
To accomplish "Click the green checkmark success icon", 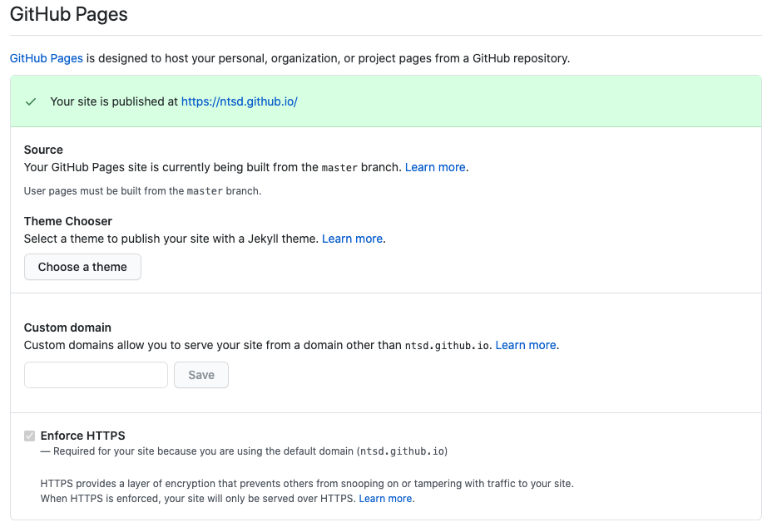I will click(x=30, y=101).
